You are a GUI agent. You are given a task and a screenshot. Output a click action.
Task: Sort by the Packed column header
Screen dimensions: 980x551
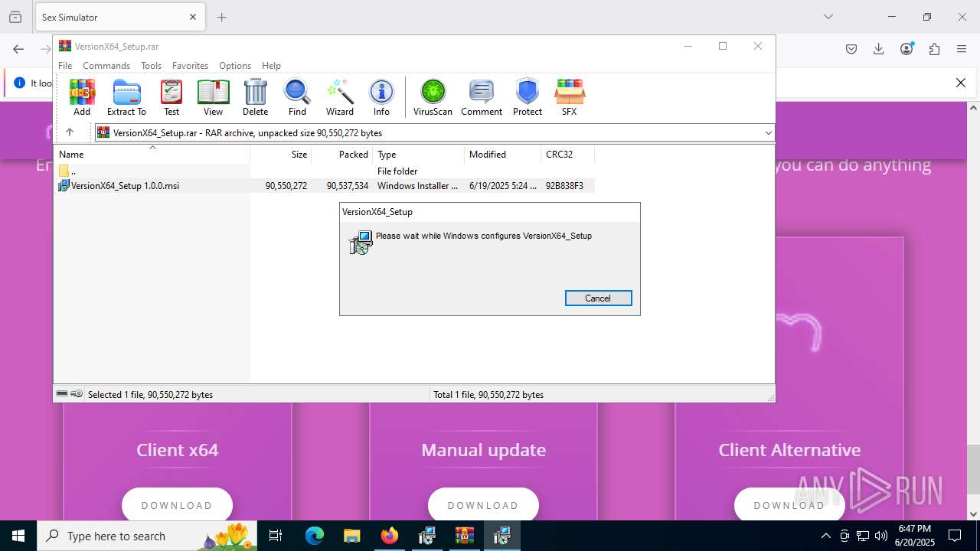[x=341, y=155]
